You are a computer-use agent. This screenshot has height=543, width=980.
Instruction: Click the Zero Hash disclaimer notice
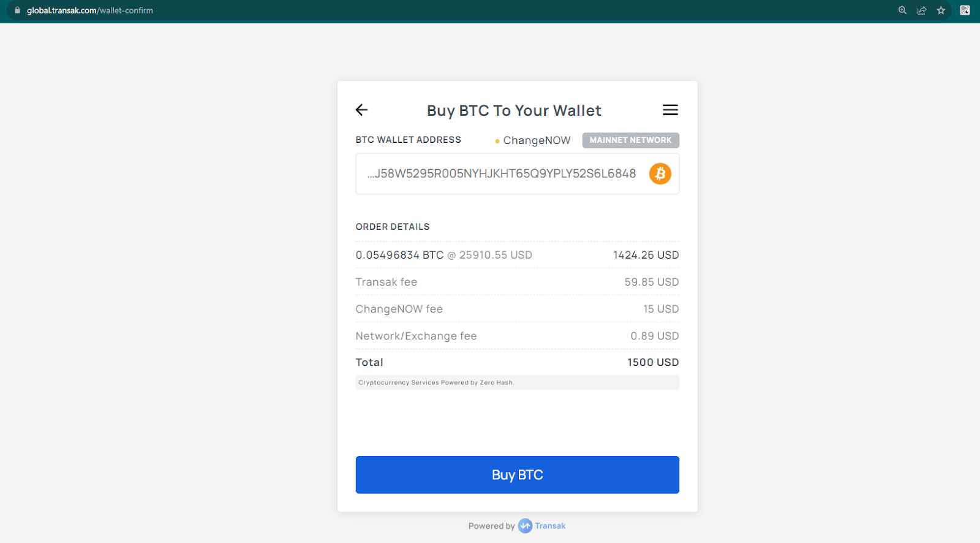pyautogui.click(x=517, y=382)
